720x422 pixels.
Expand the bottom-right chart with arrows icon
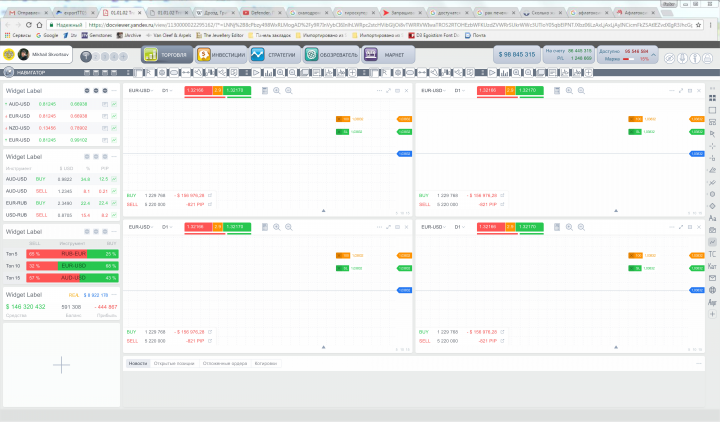tap(681, 227)
